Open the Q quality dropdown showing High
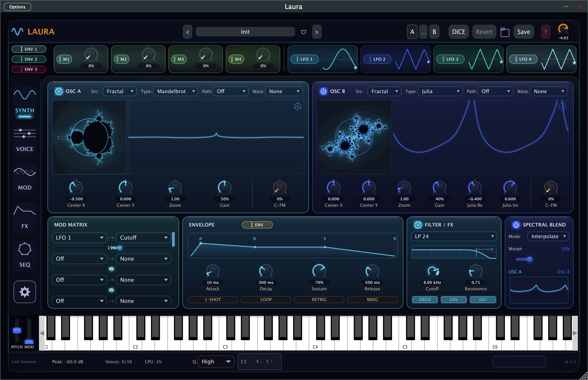The image size is (588, 380). pos(216,361)
